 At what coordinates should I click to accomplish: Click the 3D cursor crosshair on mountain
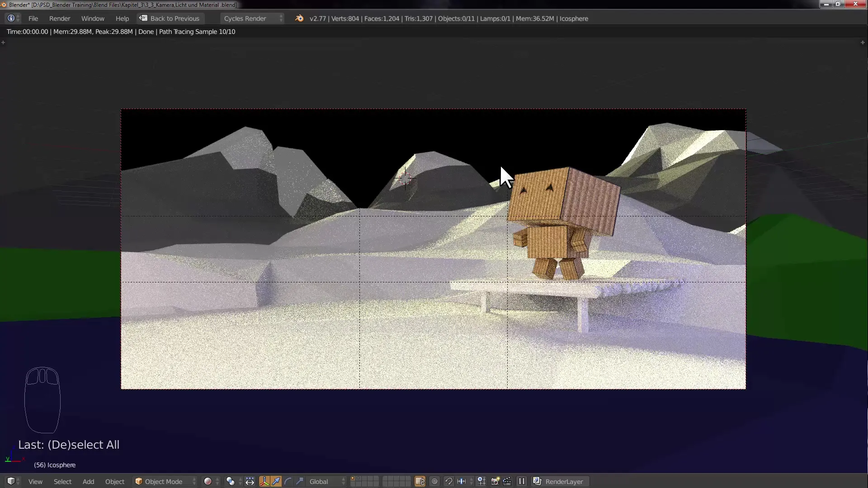click(x=406, y=178)
